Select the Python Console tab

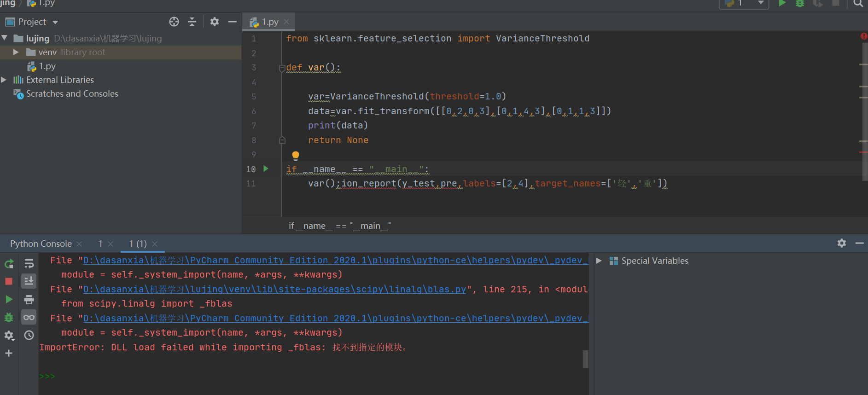click(x=41, y=244)
